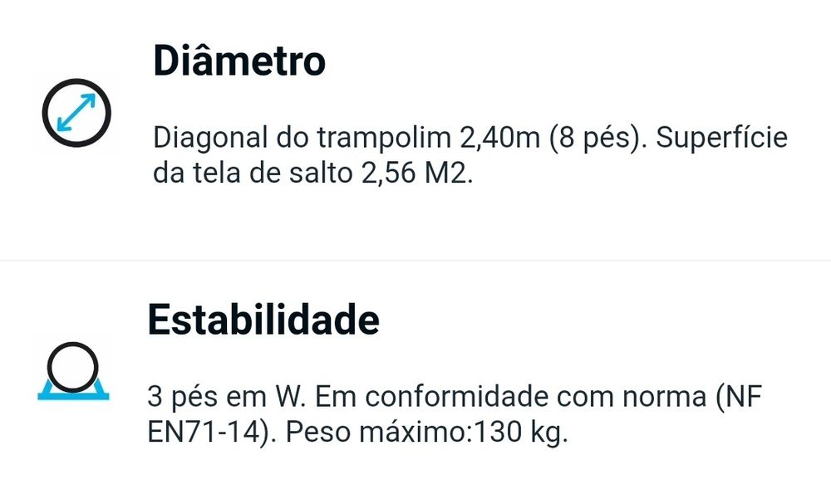Click the divider line between the sections
Viewport: 831px width, 504px height.
click(415, 261)
